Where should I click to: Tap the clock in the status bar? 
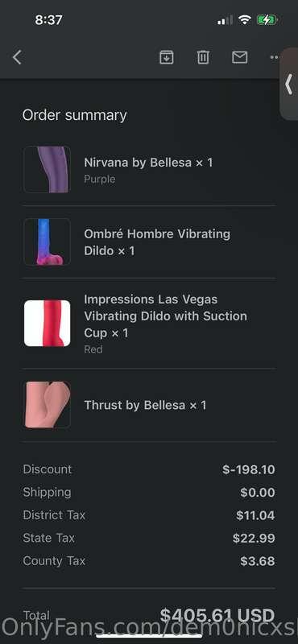pyautogui.click(x=48, y=19)
